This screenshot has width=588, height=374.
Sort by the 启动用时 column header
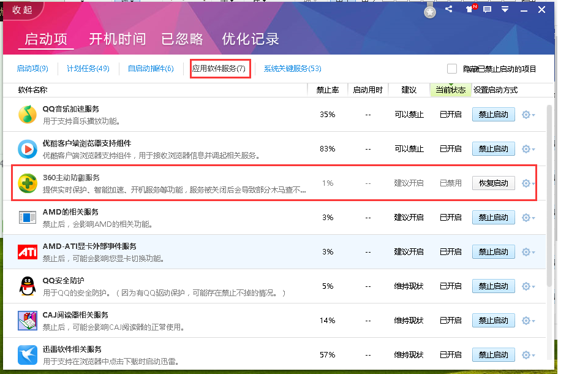pyautogui.click(x=368, y=90)
